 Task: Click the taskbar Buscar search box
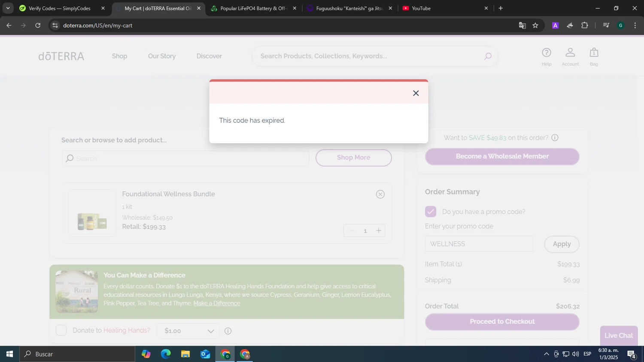pos(77,354)
